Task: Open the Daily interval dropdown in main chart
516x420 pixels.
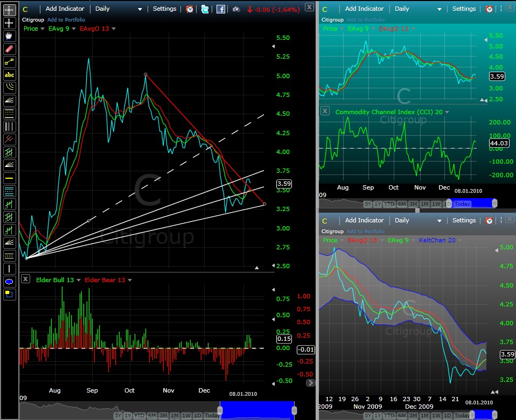Action: pyautogui.click(x=118, y=9)
